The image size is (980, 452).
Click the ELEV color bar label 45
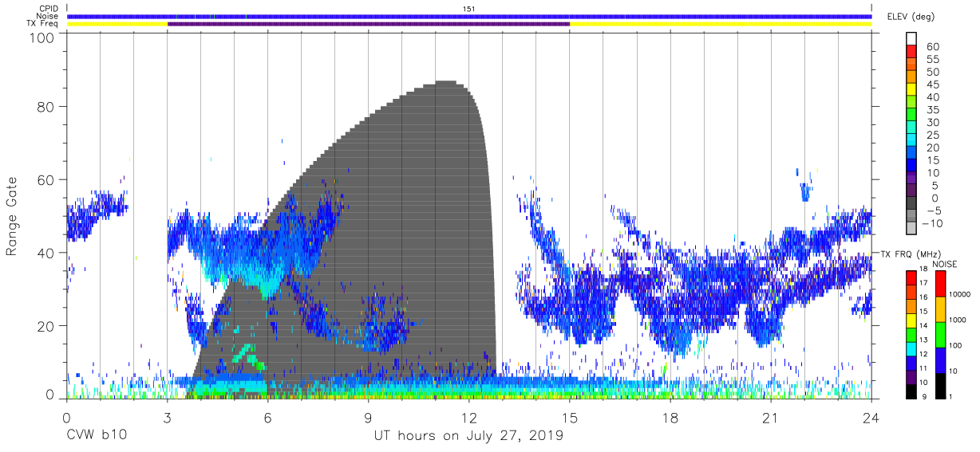[x=932, y=85]
